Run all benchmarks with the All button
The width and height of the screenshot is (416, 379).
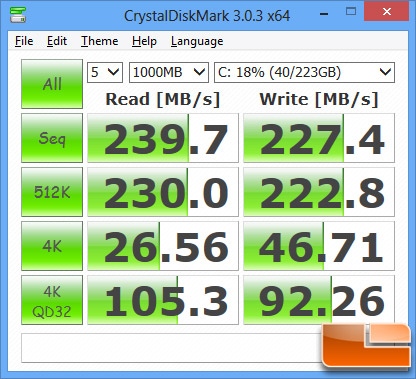click(52, 84)
